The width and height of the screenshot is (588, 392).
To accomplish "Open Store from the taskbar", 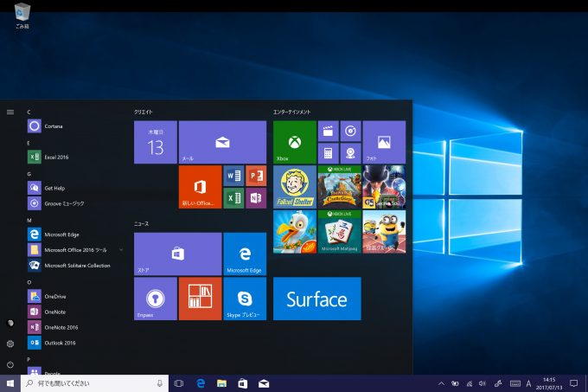I will tap(243, 383).
